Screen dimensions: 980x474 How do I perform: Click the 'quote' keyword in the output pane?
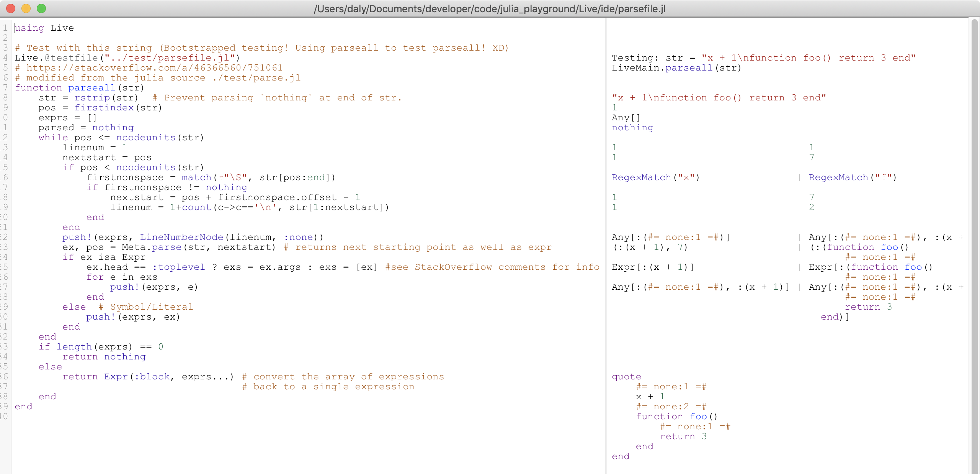click(x=626, y=377)
